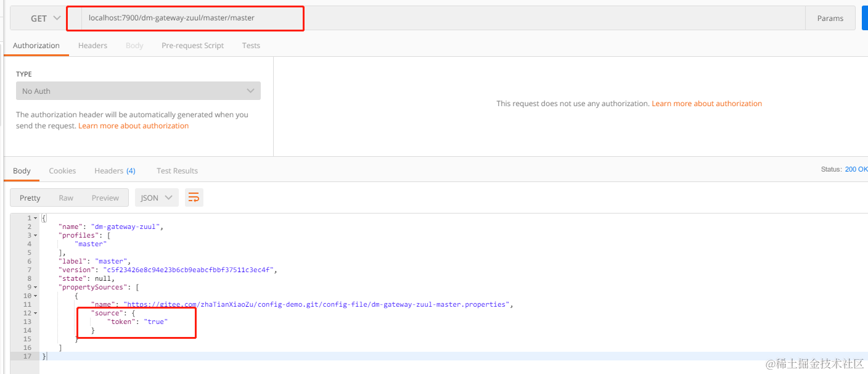Viewport: 868px width, 374px height.
Task: Open the GET method dropdown
Action: click(x=46, y=19)
